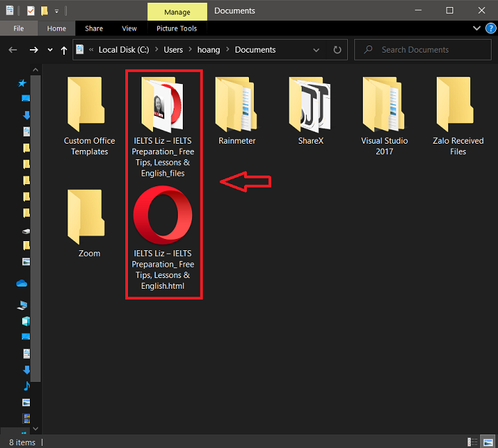
Task: Click navigation pane scroll down arrow
Action: pyautogui.click(x=36, y=429)
